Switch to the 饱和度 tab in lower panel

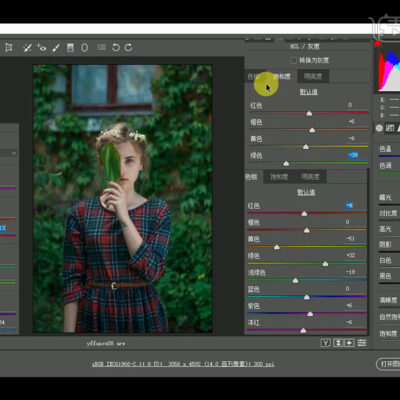(x=279, y=177)
